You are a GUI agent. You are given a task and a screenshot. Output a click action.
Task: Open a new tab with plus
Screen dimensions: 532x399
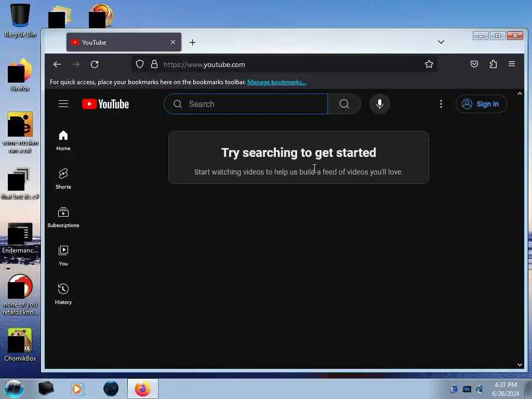click(192, 43)
